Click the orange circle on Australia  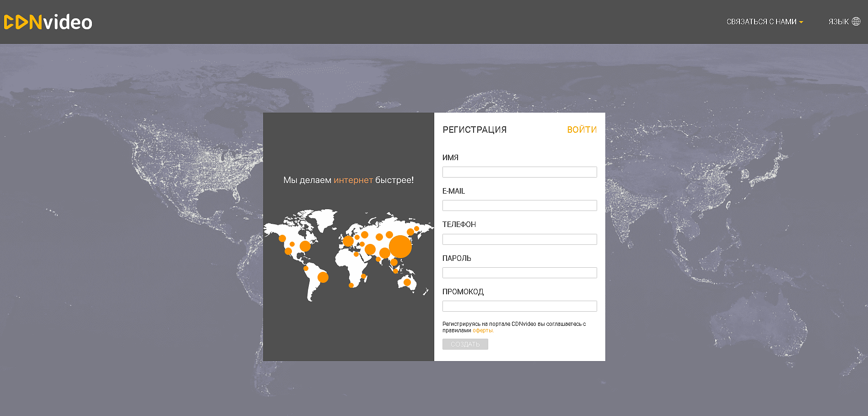click(x=407, y=282)
